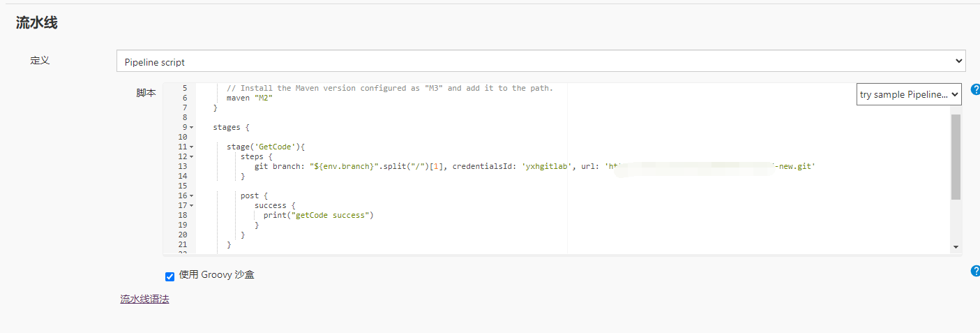Click line number 13 in the gutter
Screen dimensions: 980x333
pyautogui.click(x=183, y=167)
